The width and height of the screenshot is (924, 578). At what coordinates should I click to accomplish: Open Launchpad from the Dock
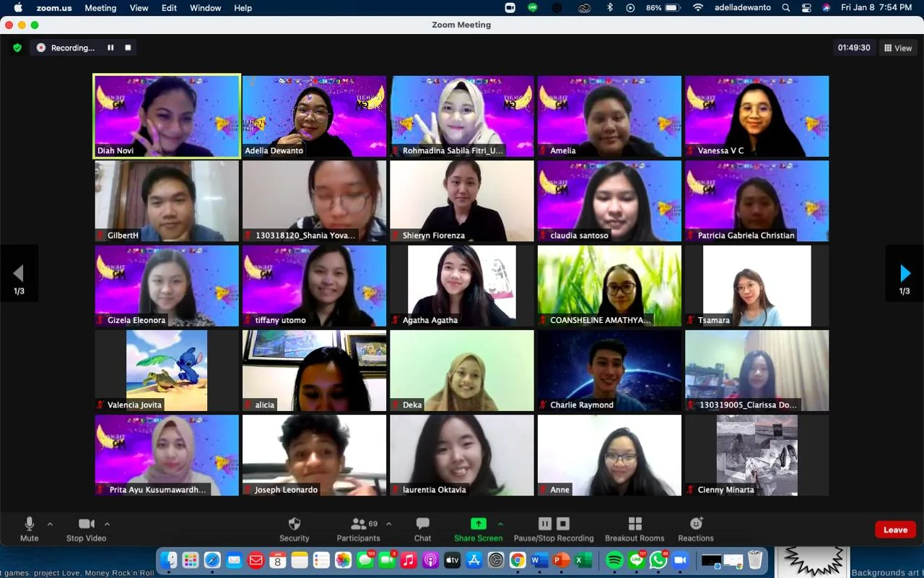coord(191,560)
